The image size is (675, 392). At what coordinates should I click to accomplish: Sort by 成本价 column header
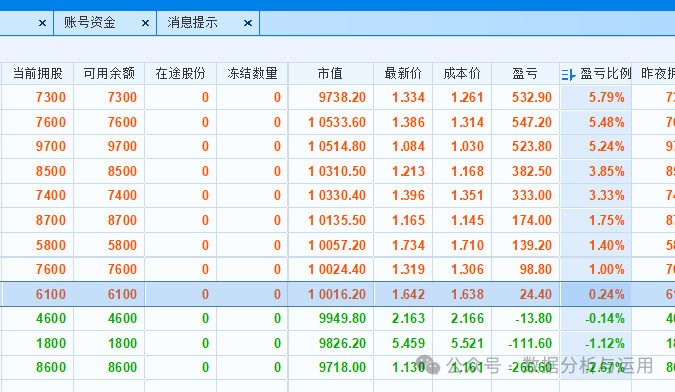462,74
